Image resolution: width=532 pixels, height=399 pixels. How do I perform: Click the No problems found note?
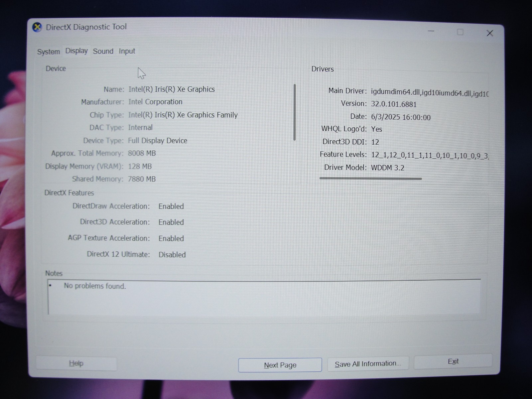pyautogui.click(x=95, y=286)
